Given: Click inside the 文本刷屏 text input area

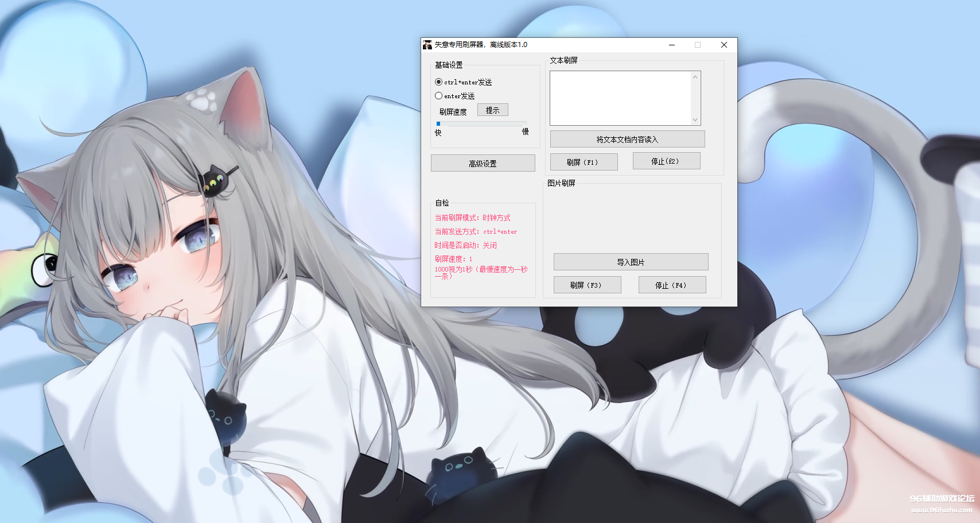Looking at the screenshot, I should pyautogui.click(x=620, y=98).
